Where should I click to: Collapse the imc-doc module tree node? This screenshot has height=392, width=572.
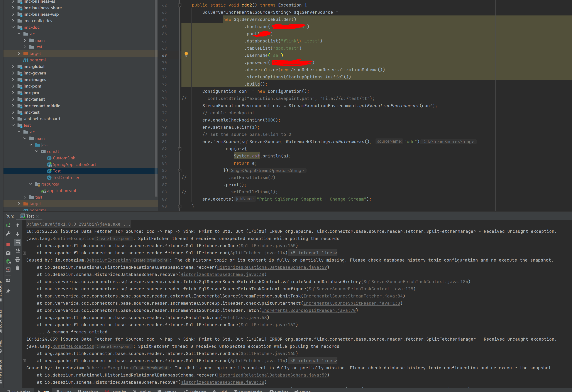point(13,27)
